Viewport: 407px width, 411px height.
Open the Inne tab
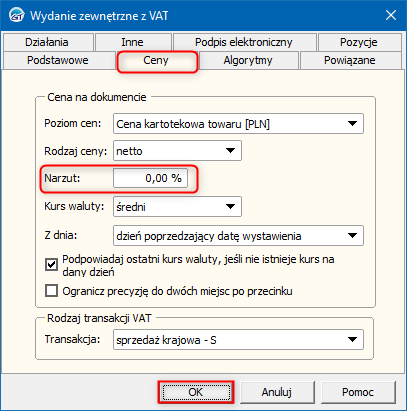[x=132, y=42]
